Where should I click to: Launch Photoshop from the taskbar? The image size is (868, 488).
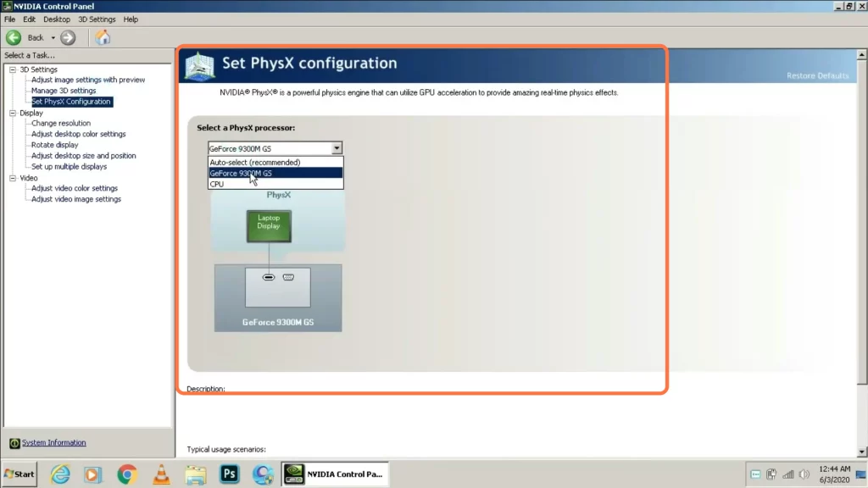click(x=229, y=474)
